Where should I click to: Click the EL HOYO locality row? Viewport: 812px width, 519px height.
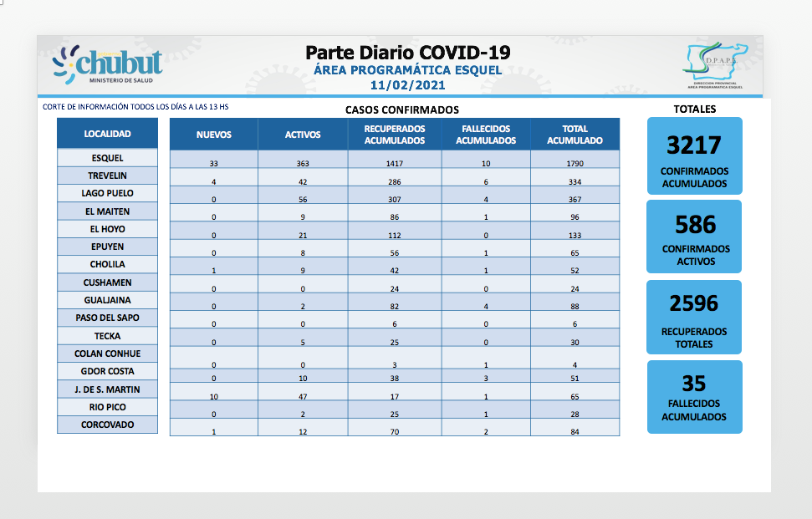(107, 229)
